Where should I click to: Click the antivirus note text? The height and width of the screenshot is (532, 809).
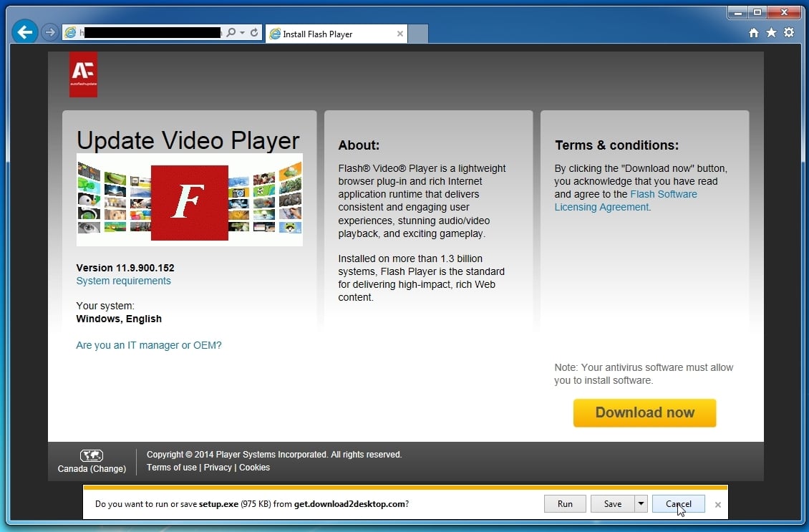[644, 374]
